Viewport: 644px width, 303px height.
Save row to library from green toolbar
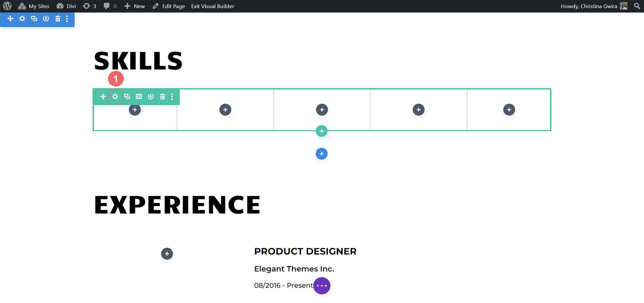click(x=151, y=97)
